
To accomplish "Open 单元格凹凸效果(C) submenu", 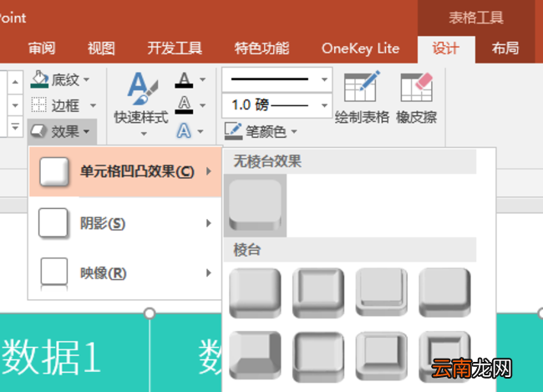I will [125, 171].
